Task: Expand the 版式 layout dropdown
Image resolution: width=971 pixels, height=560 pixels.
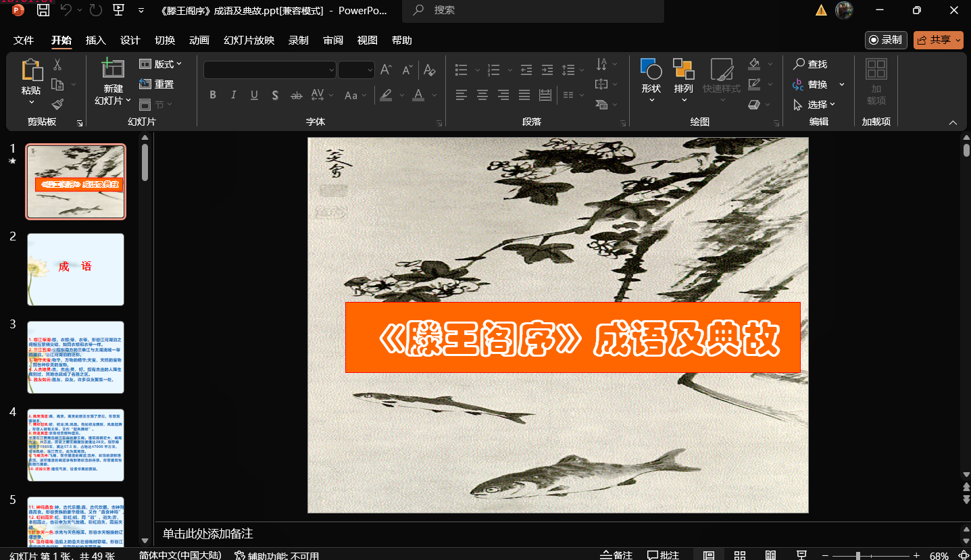Action: click(x=161, y=64)
